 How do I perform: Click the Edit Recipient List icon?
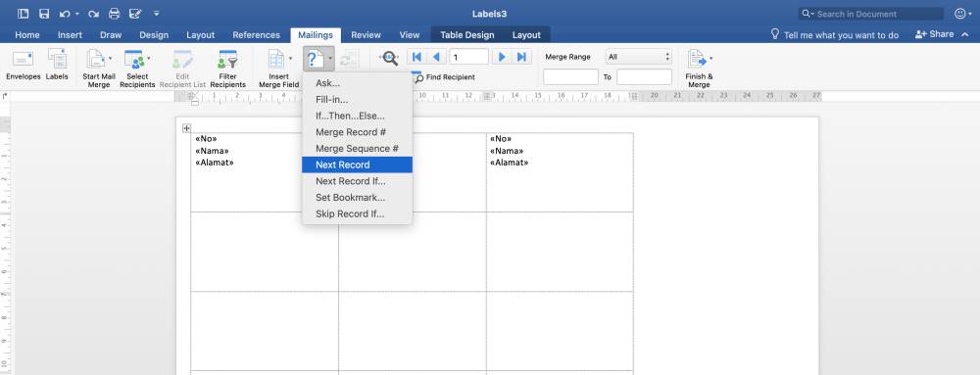(182, 60)
